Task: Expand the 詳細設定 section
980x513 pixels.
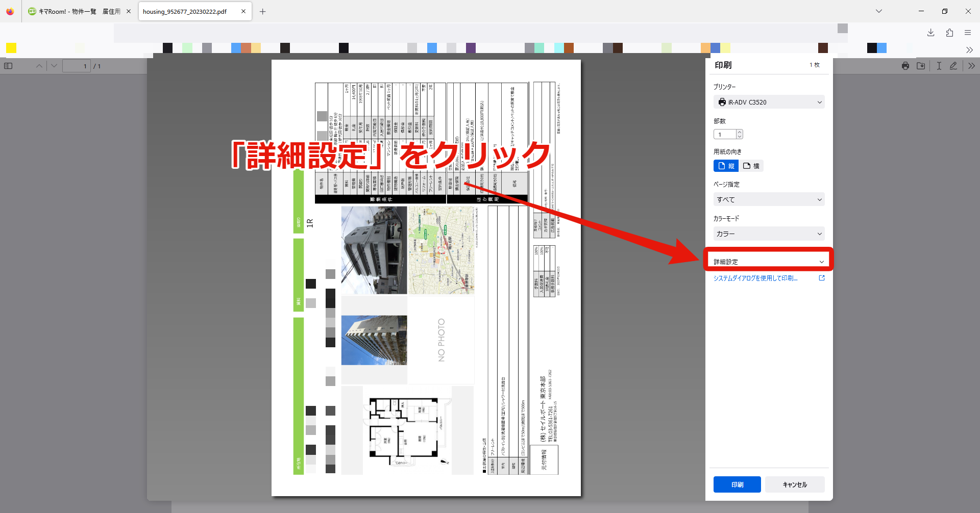Action: coord(769,262)
